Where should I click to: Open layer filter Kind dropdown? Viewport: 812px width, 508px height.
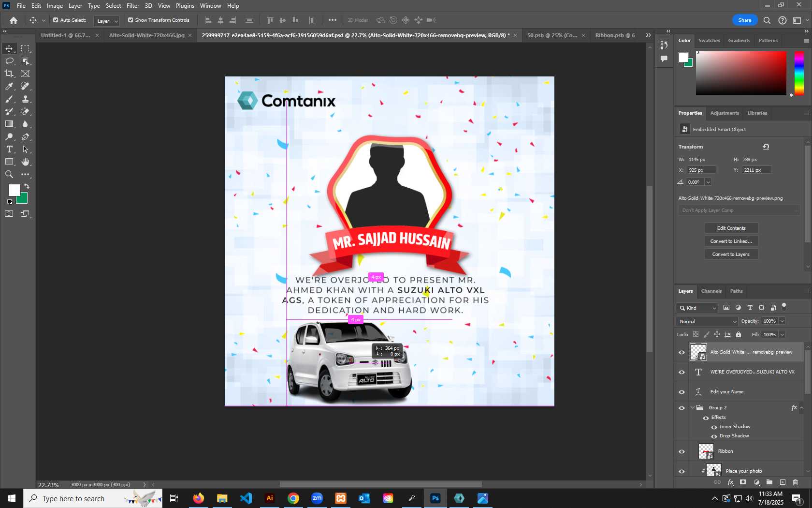[698, 308]
